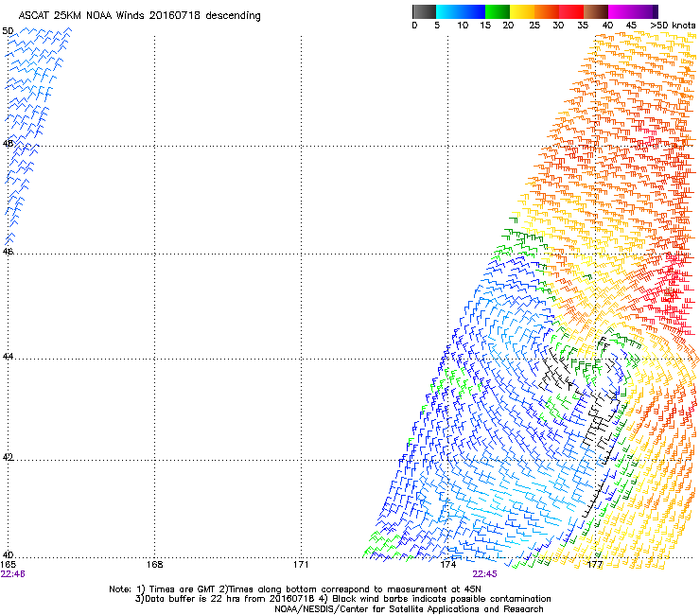Click the latitude label 50
The image size is (700, 615).
coord(8,31)
